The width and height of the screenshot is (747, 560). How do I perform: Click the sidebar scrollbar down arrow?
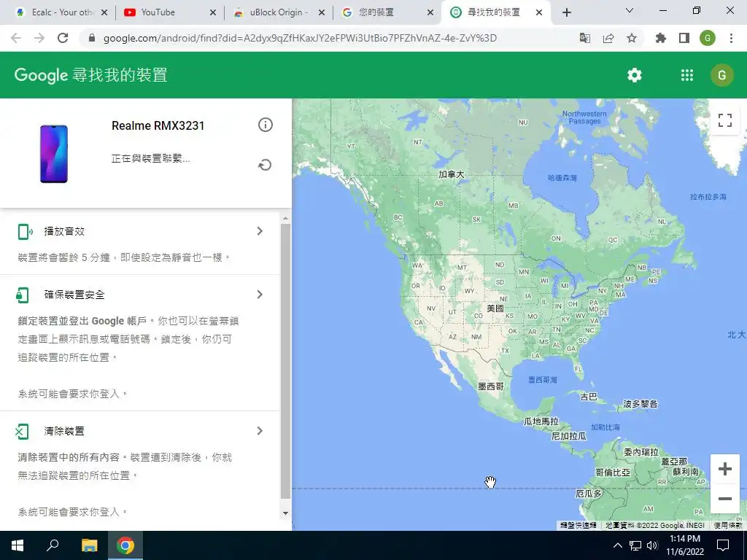coord(285,513)
